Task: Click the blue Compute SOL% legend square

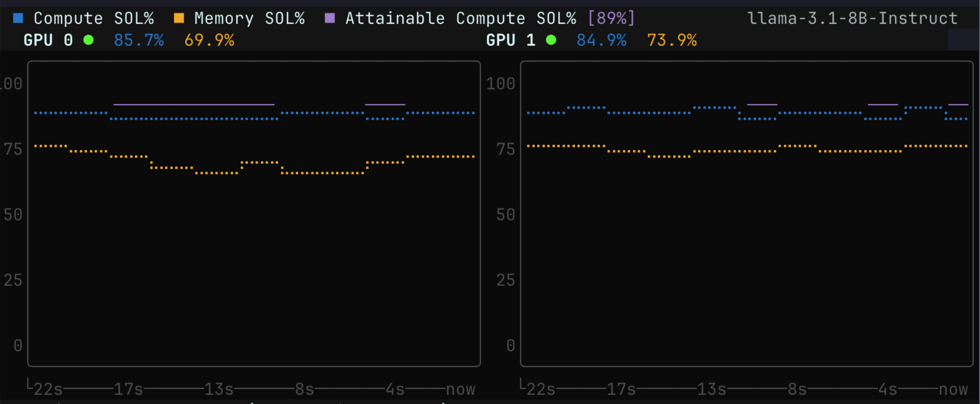Action: pos(18,18)
